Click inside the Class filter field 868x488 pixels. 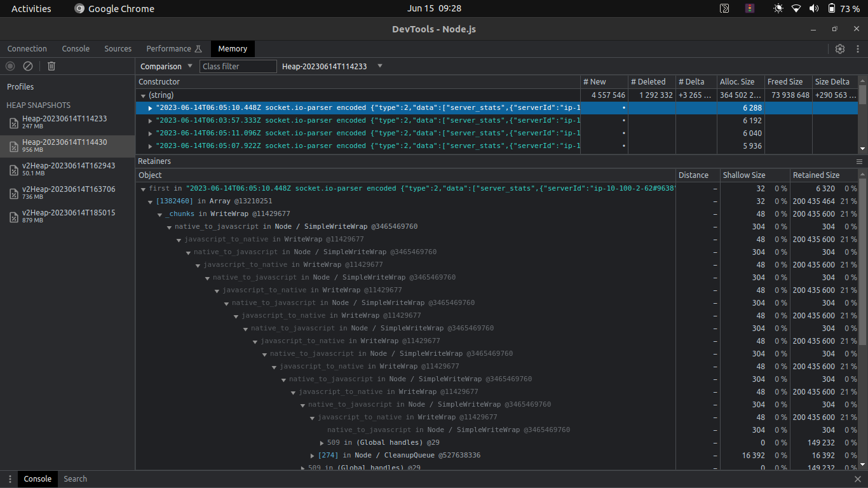238,66
